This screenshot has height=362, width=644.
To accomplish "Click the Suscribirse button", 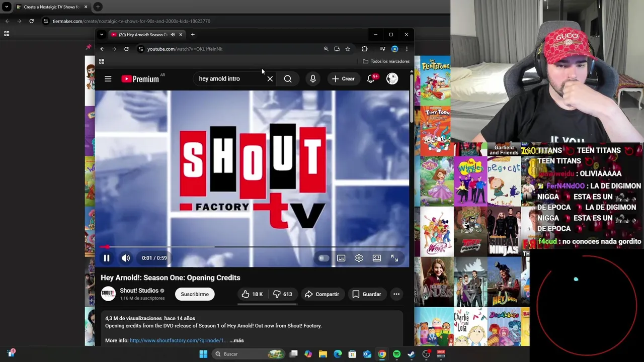I will click(195, 294).
